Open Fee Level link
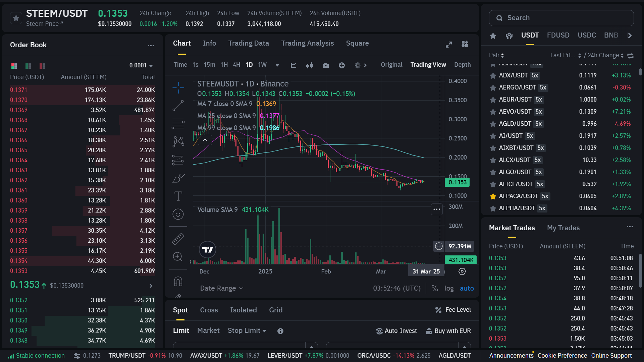Screen dimensions: 644x362 click(x=453, y=310)
